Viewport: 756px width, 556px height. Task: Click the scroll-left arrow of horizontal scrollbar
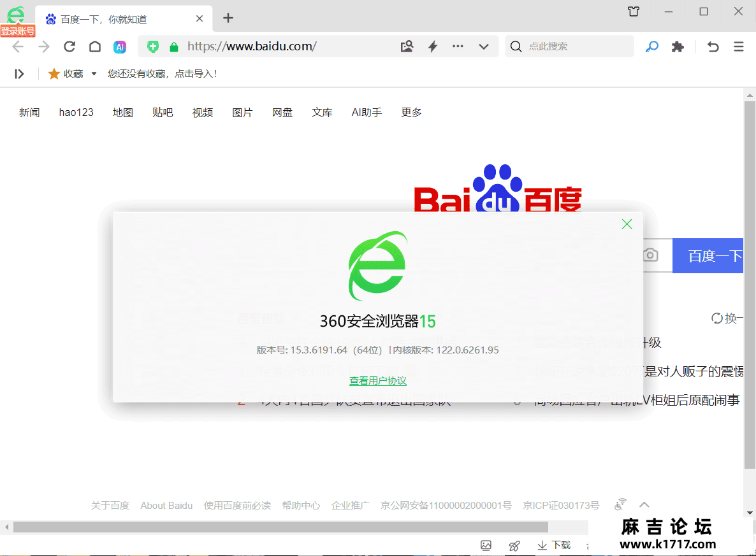click(7, 527)
